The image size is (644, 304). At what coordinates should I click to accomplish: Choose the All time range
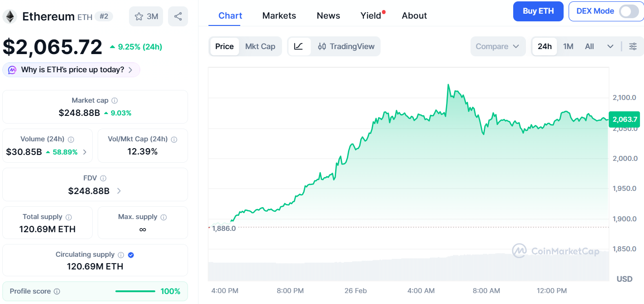click(590, 46)
